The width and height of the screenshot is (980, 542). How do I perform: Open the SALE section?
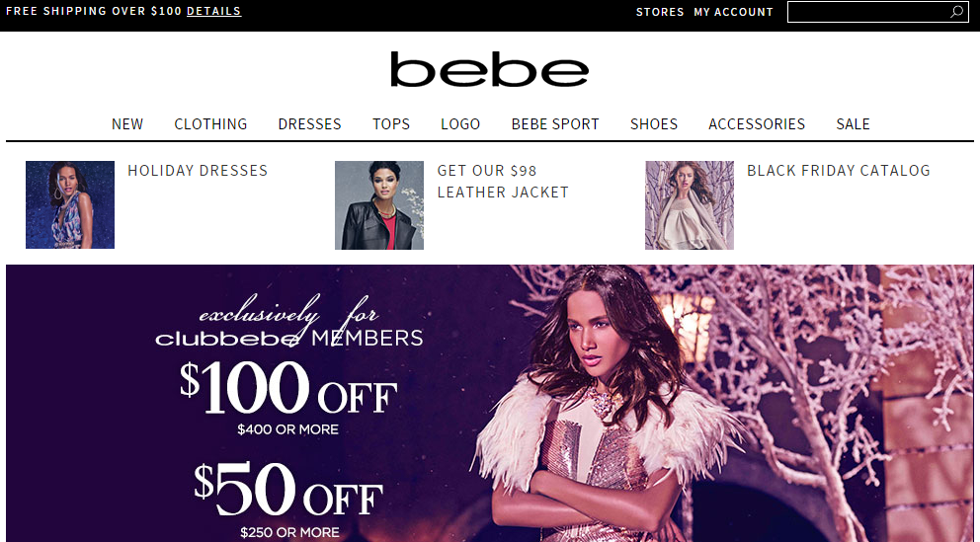(854, 123)
